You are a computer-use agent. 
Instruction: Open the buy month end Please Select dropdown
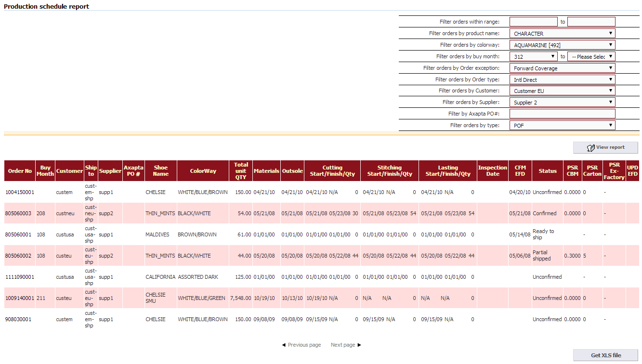pos(591,57)
